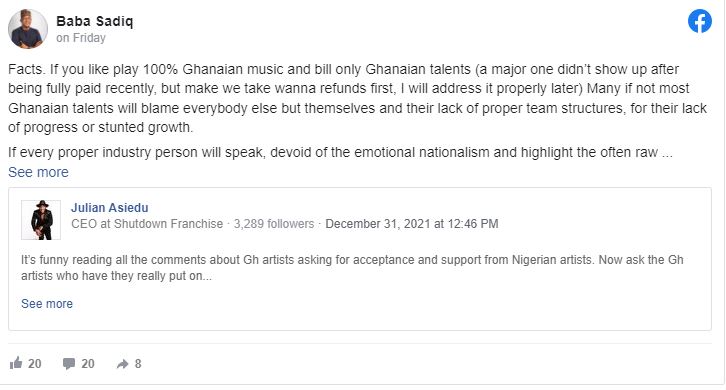The height and width of the screenshot is (390, 726).
Task: Click the share arrow icon
Action: click(122, 364)
